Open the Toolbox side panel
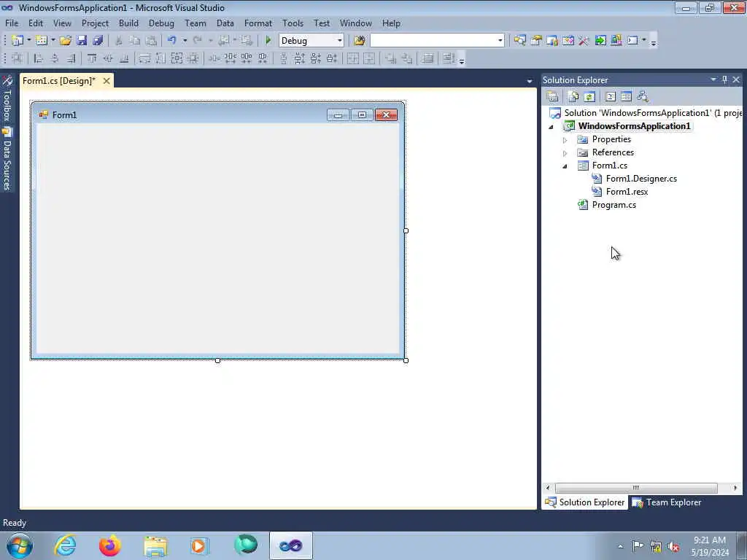 (7, 98)
